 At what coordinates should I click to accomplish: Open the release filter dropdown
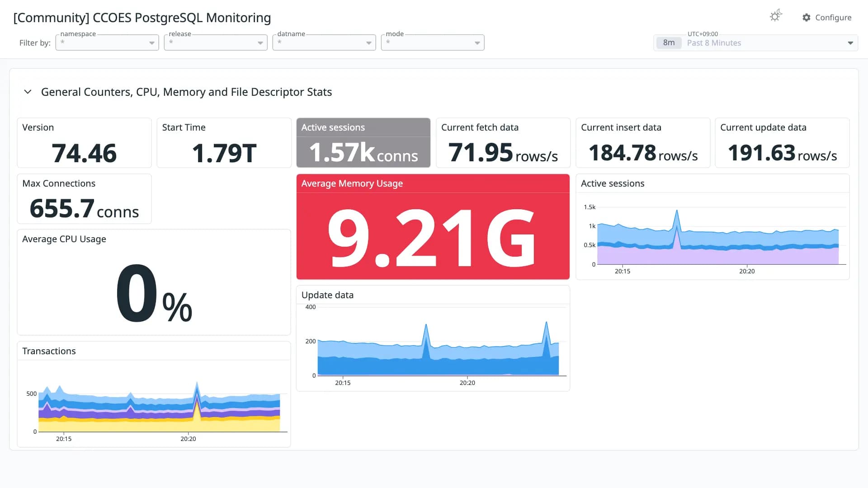tap(216, 42)
